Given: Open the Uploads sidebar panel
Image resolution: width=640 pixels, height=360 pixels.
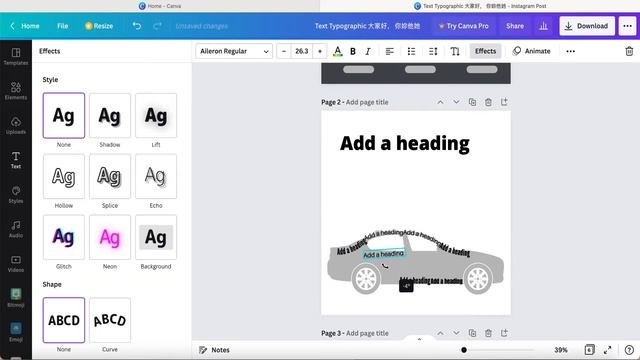Looking at the screenshot, I should pos(16,125).
